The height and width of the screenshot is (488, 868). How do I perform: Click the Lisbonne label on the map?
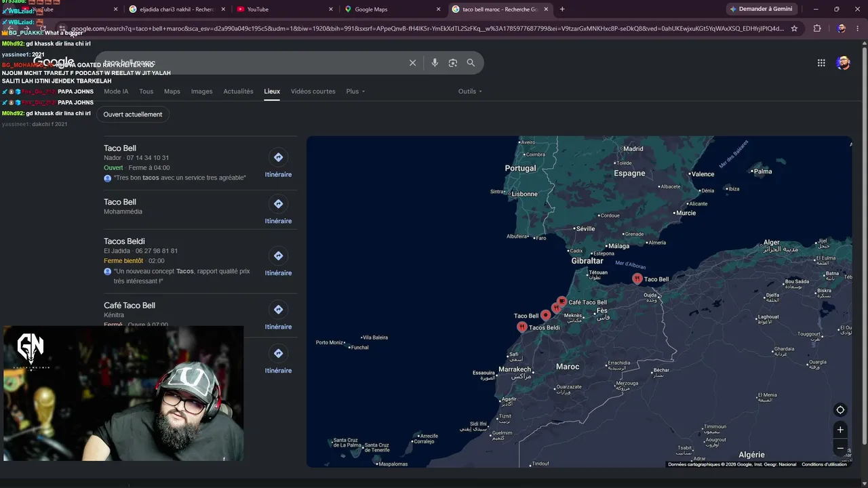point(524,194)
